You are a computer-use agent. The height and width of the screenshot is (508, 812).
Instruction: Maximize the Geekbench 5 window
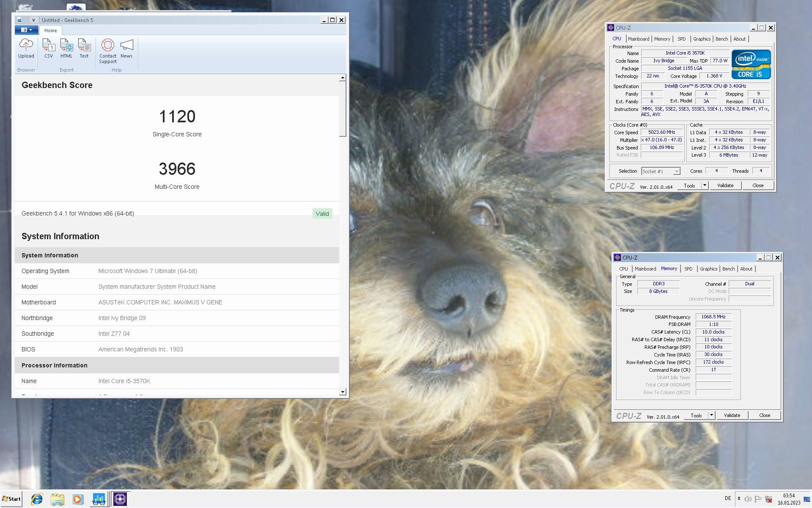click(332, 20)
